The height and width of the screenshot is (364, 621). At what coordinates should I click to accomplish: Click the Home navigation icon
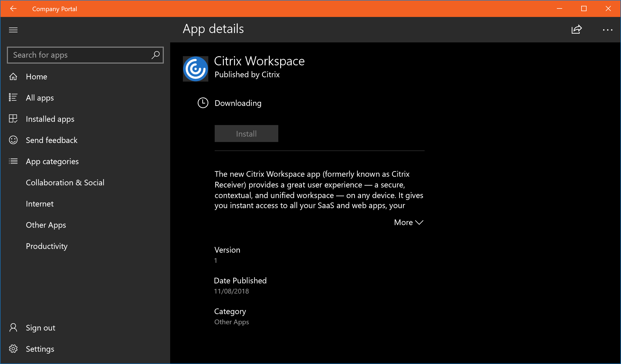click(x=13, y=76)
